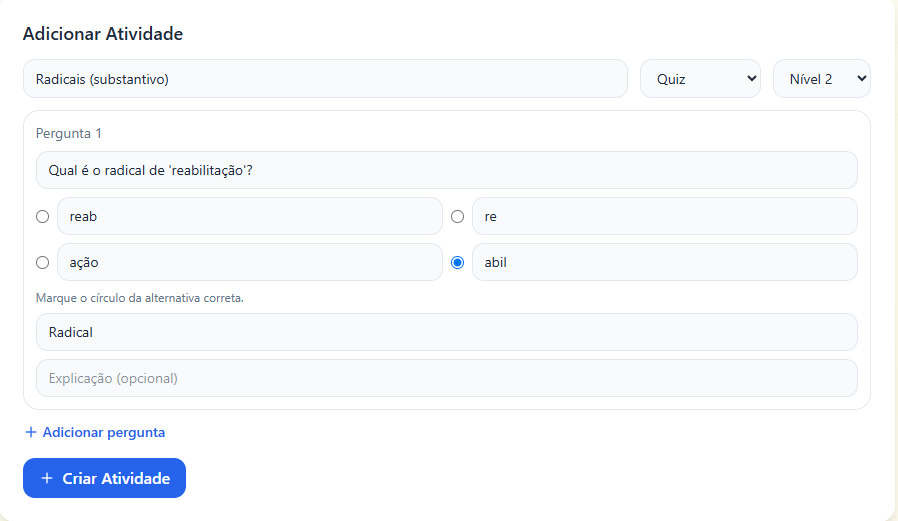Image resolution: width=898 pixels, height=521 pixels.
Task: Click the 'Adicionar Atividade' heading
Action: click(103, 34)
